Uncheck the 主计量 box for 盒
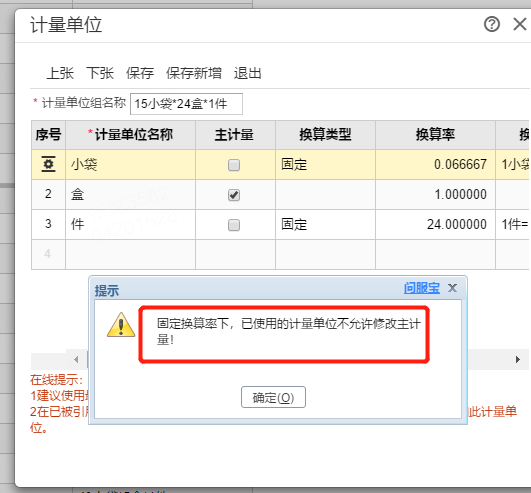 (234, 195)
